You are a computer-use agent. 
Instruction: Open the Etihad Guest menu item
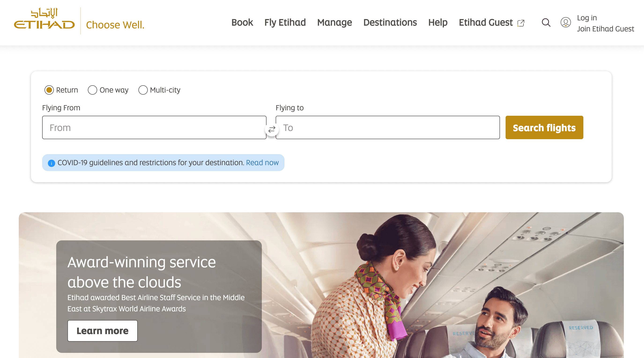(486, 22)
